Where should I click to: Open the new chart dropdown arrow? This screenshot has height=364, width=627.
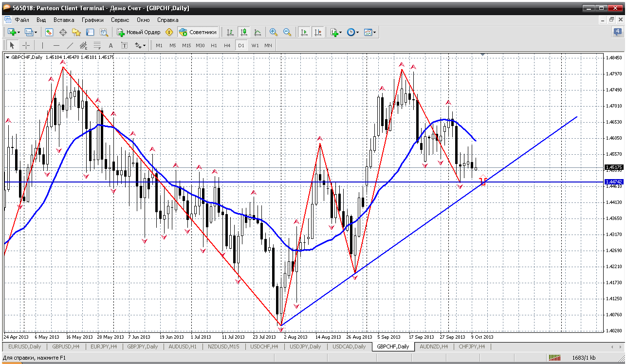pos(18,33)
